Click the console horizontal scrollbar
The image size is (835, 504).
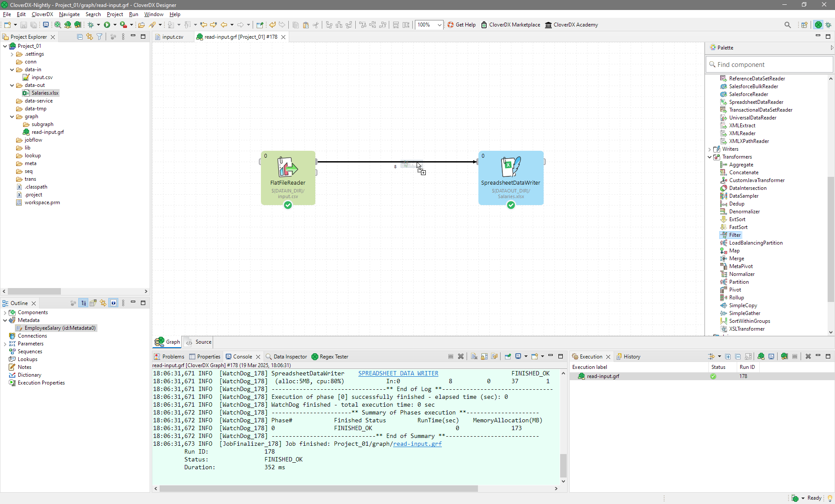(x=318, y=488)
